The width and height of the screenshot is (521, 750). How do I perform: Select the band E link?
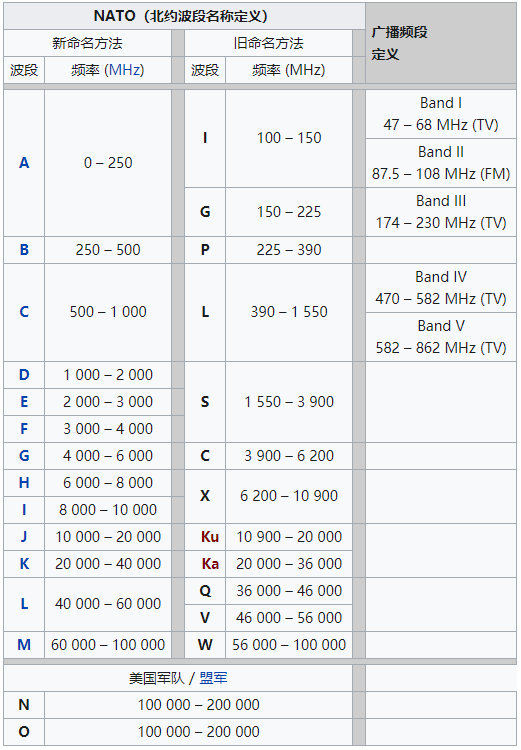24,402
